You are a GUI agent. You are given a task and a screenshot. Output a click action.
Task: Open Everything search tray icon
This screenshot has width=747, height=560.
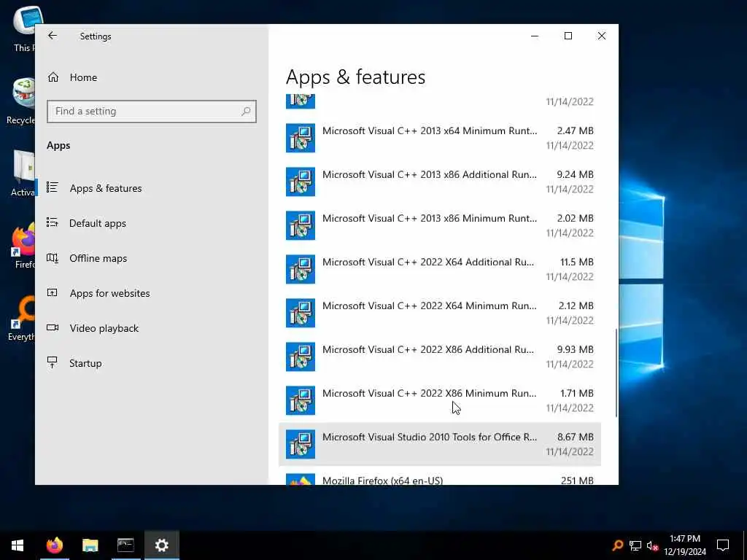(617, 545)
